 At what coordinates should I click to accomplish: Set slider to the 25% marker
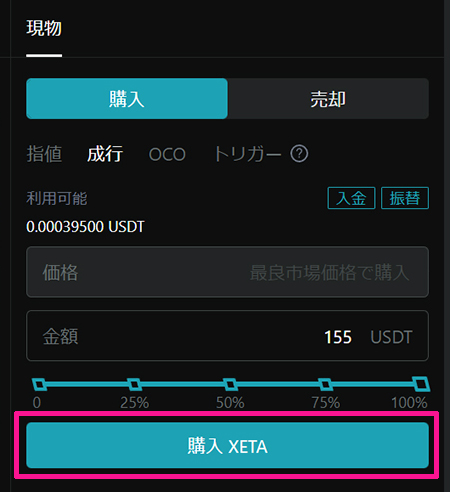click(134, 384)
